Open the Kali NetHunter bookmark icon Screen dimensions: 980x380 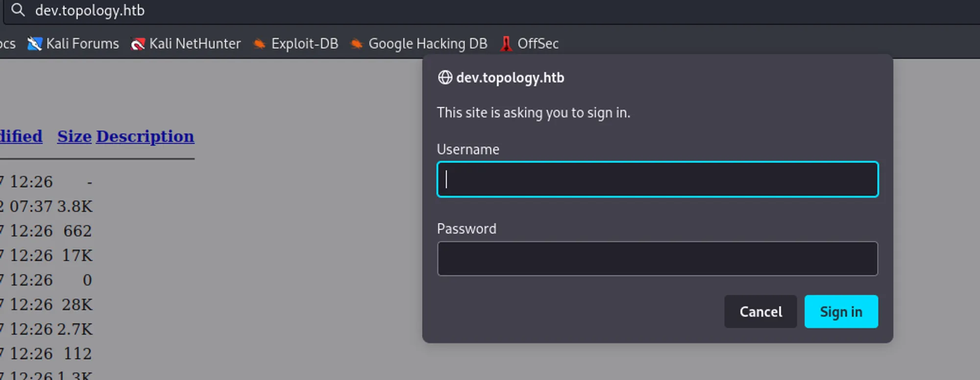click(138, 44)
